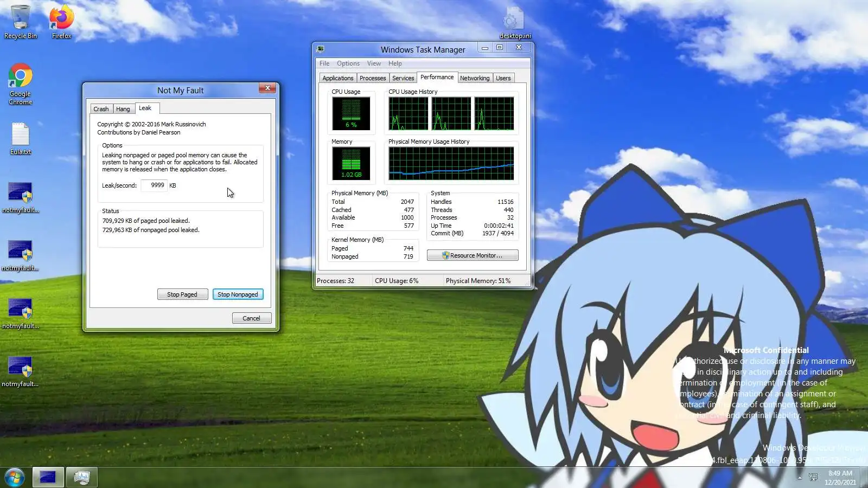The width and height of the screenshot is (868, 488).
Task: Select the Firefox desktop shortcut
Action: (x=61, y=22)
